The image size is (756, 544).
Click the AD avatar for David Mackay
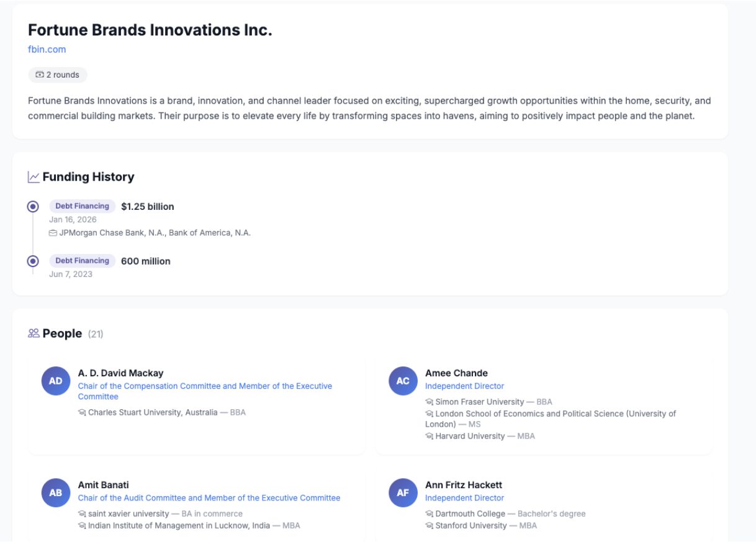[56, 381]
